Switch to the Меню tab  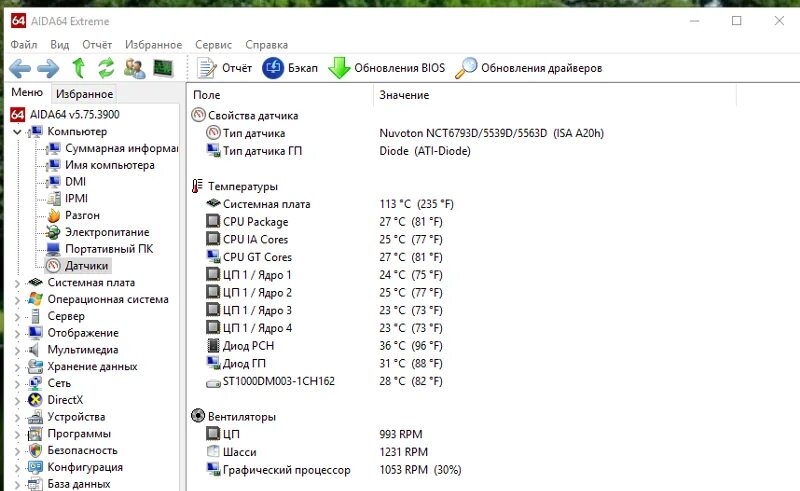tap(27, 92)
